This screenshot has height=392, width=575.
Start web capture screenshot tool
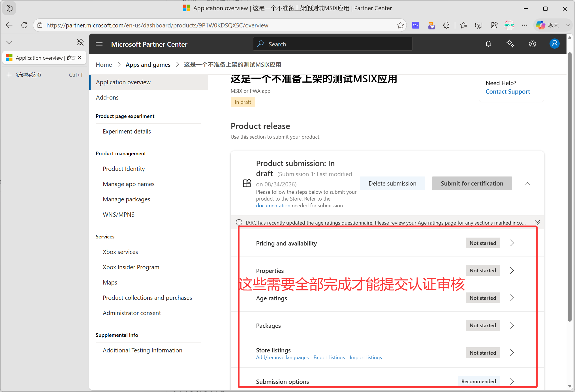[x=479, y=25]
